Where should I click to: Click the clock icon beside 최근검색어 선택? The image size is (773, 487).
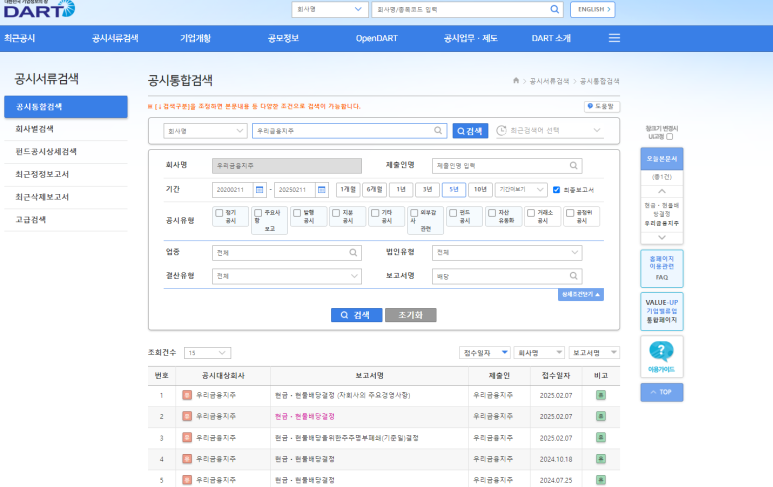click(x=501, y=130)
